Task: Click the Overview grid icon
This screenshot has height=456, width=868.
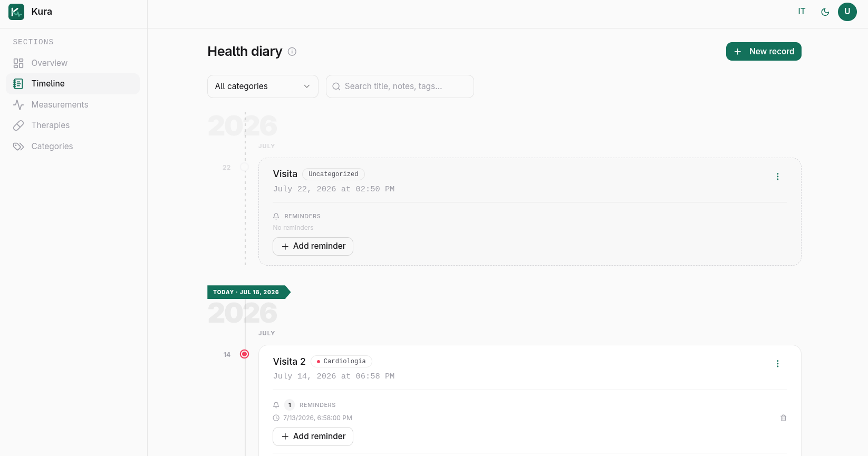Action: tap(18, 63)
